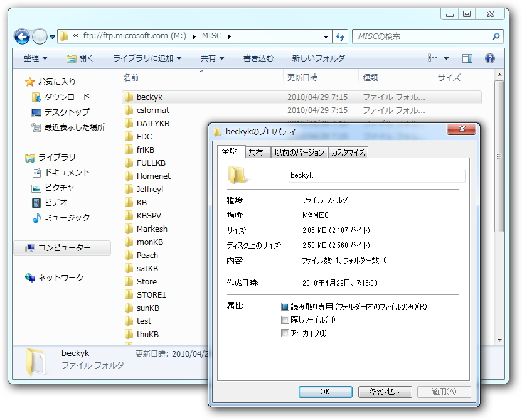522x420 pixels.
Task: Select the monKB folder icon
Action: [129, 242]
